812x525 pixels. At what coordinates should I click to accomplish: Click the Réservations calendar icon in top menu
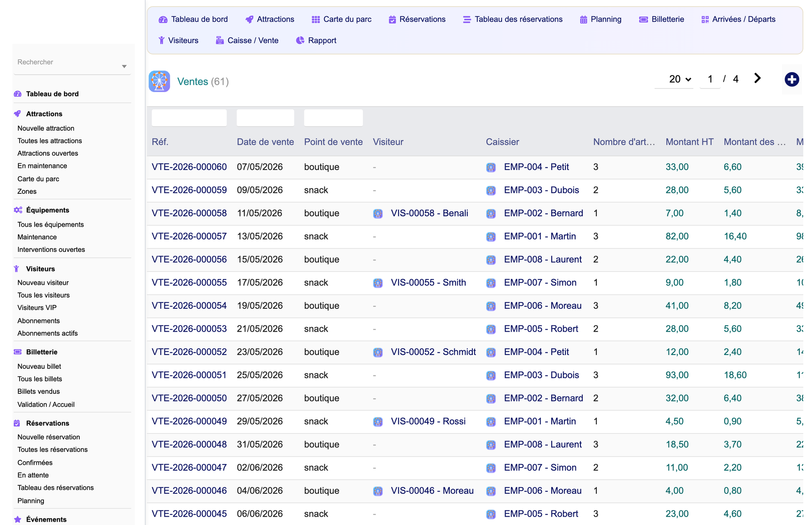pyautogui.click(x=392, y=20)
